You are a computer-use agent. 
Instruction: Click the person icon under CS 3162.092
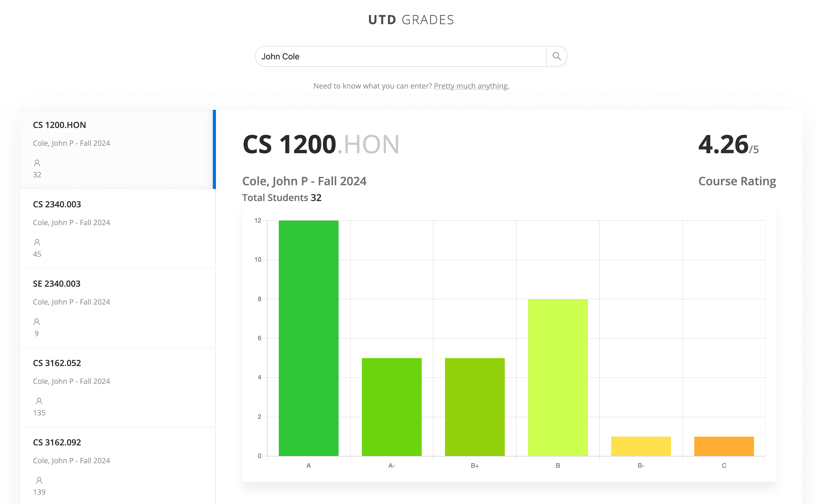point(39,480)
